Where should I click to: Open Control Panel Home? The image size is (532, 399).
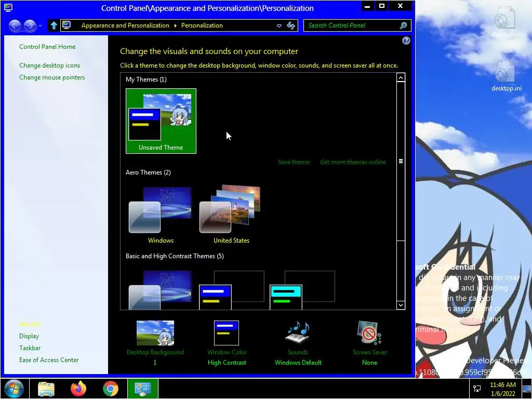[47, 46]
